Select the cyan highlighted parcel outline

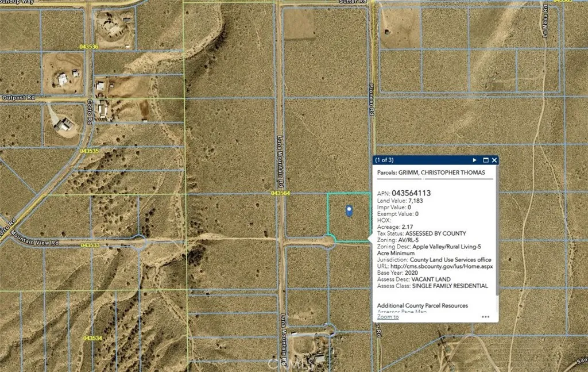pos(350,217)
